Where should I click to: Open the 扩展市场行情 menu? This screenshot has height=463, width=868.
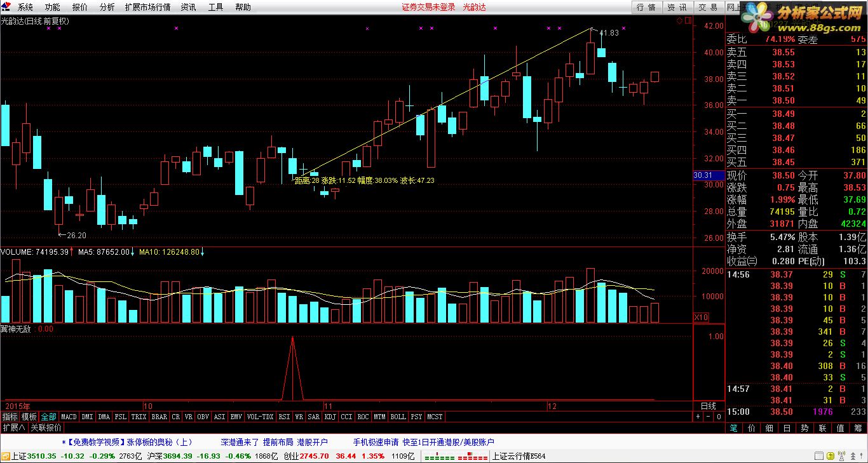coord(147,7)
